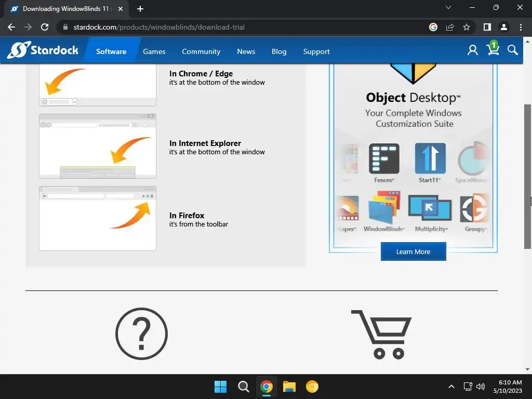
Task: Click the yellow Chrome Canary taskbar icon
Action: [312, 387]
